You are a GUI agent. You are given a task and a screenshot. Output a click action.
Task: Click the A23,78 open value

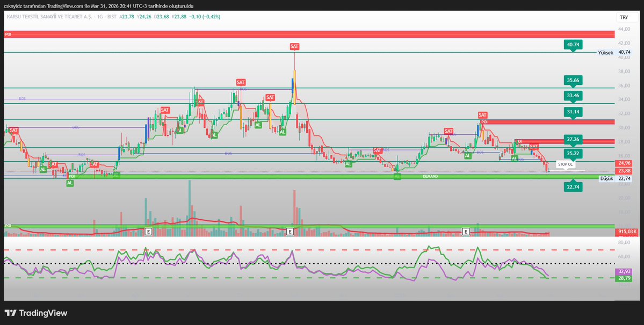[127, 17]
